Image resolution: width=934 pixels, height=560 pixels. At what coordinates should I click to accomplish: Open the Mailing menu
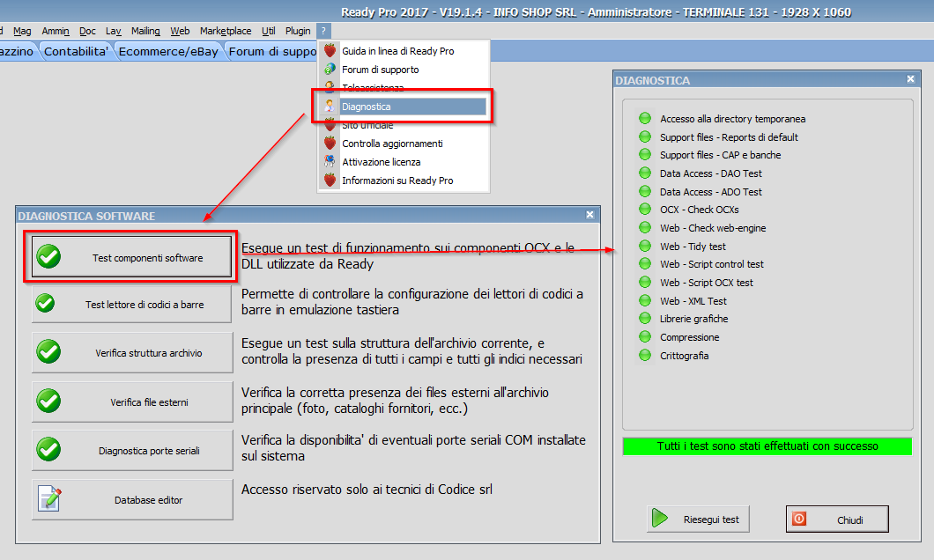click(145, 31)
